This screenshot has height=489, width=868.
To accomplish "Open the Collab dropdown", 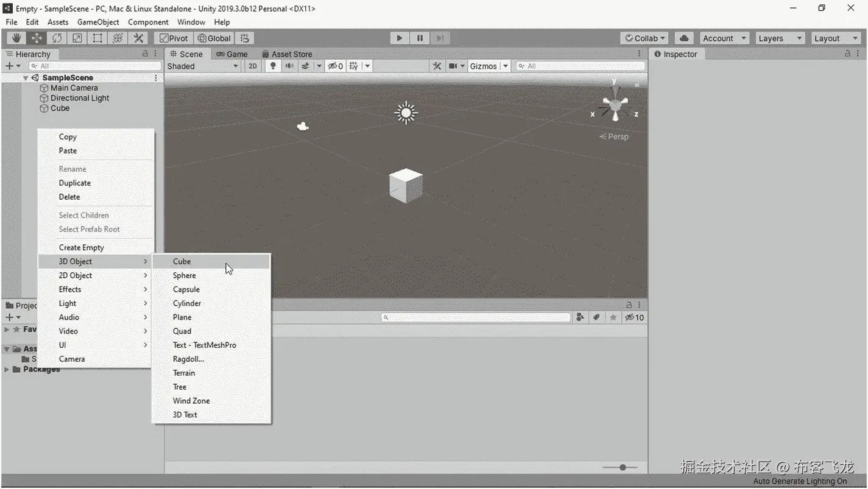I will [x=644, y=38].
